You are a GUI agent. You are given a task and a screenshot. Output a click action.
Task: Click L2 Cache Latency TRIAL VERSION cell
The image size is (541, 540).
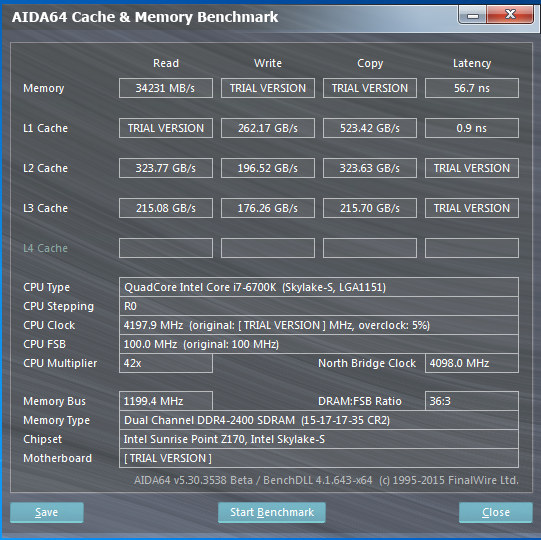tap(472, 168)
